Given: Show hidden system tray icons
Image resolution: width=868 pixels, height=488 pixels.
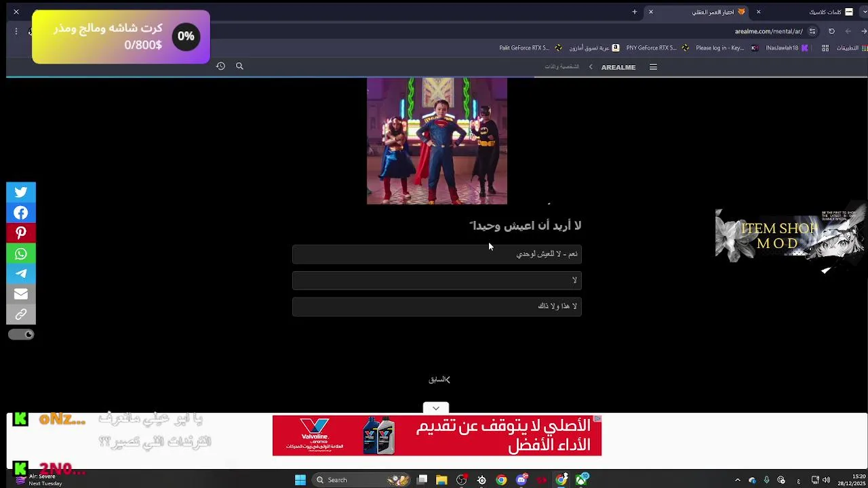Looking at the screenshot, I should click(738, 480).
